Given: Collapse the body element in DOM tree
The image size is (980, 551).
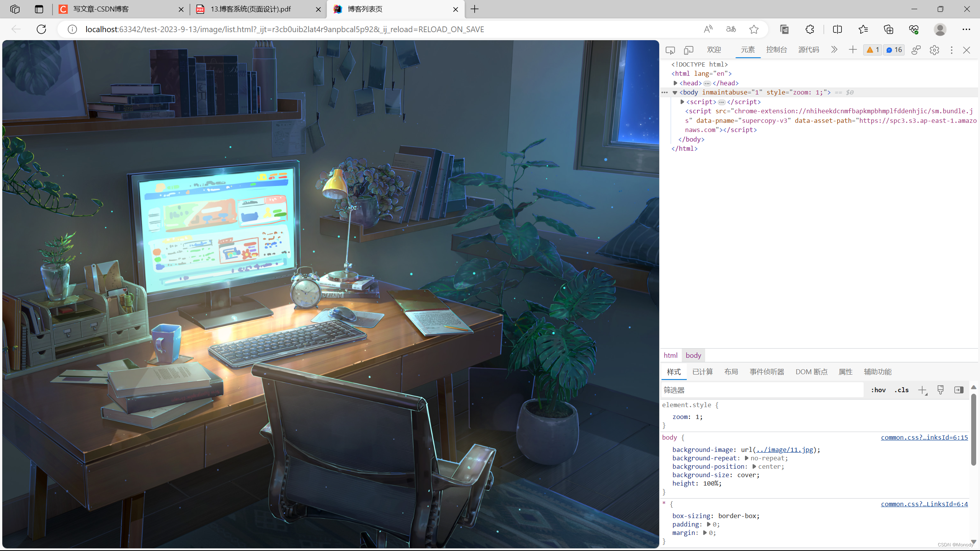Looking at the screenshot, I should click(675, 93).
